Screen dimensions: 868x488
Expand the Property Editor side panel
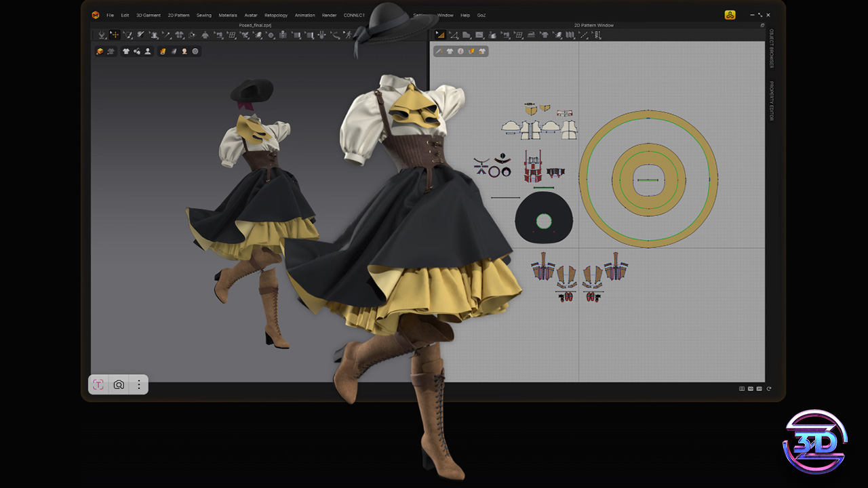[x=771, y=101]
